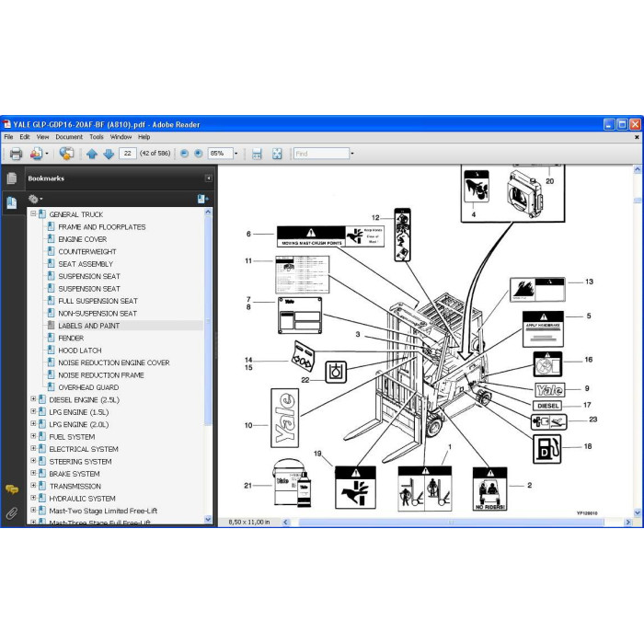Viewport: 644px width, 644px height.
Task: Click the scrolling page fit icon
Action: pyautogui.click(x=257, y=154)
